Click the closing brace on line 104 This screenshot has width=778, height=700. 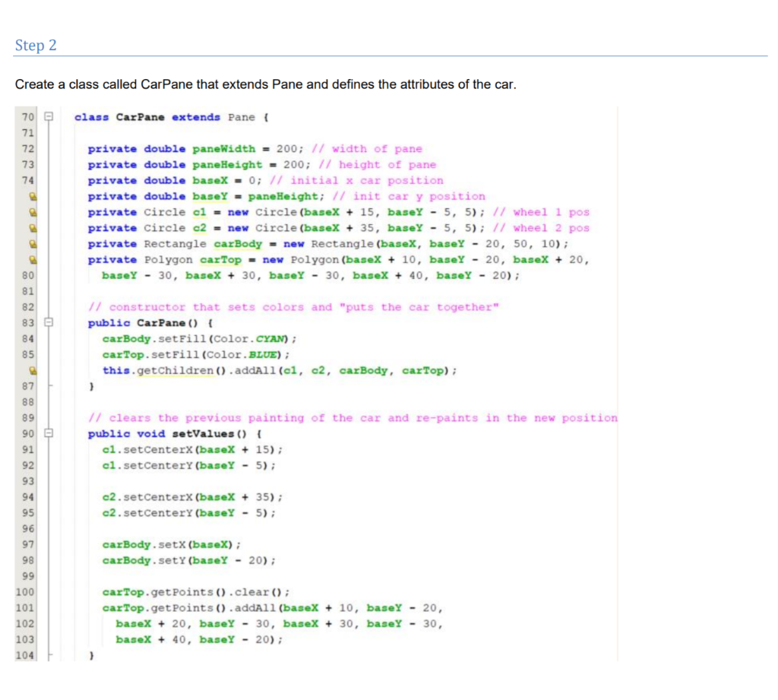coord(90,654)
